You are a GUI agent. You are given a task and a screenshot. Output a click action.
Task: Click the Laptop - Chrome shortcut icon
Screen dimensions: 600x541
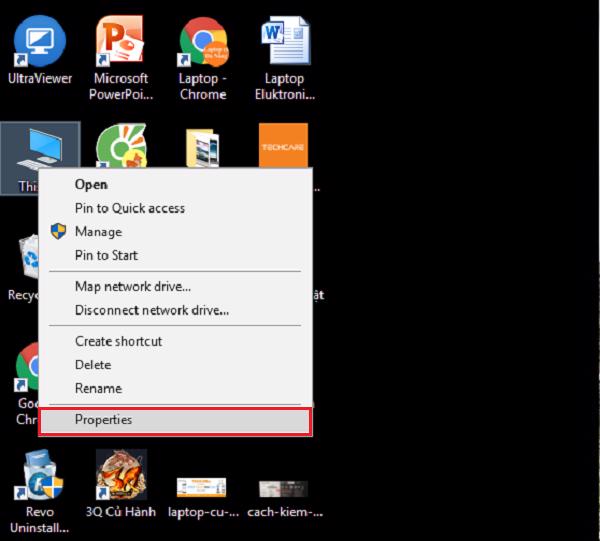(203, 44)
